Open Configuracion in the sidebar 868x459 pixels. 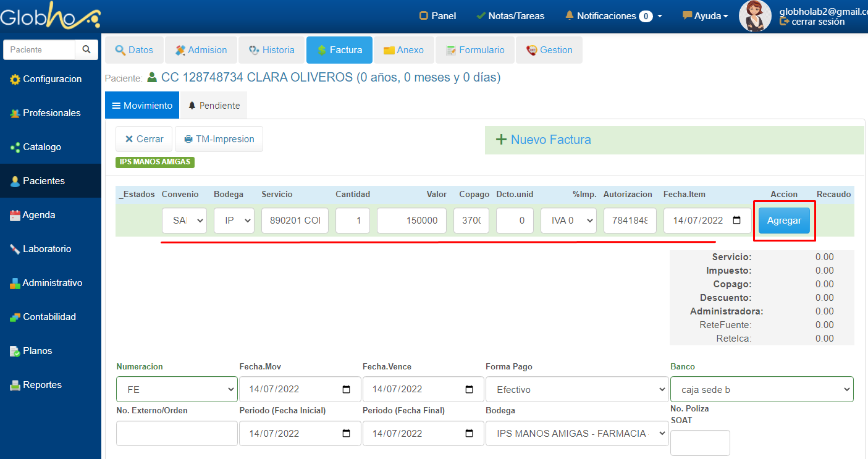point(51,79)
